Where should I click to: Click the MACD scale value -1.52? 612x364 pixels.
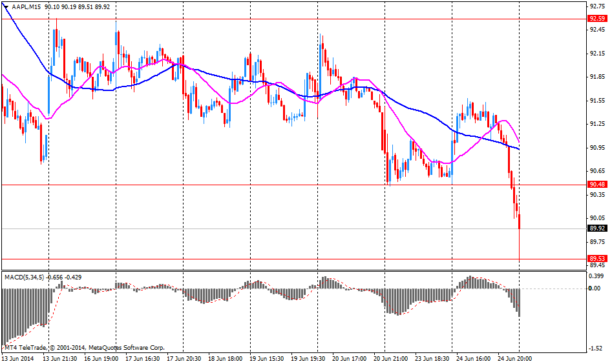click(x=596, y=349)
